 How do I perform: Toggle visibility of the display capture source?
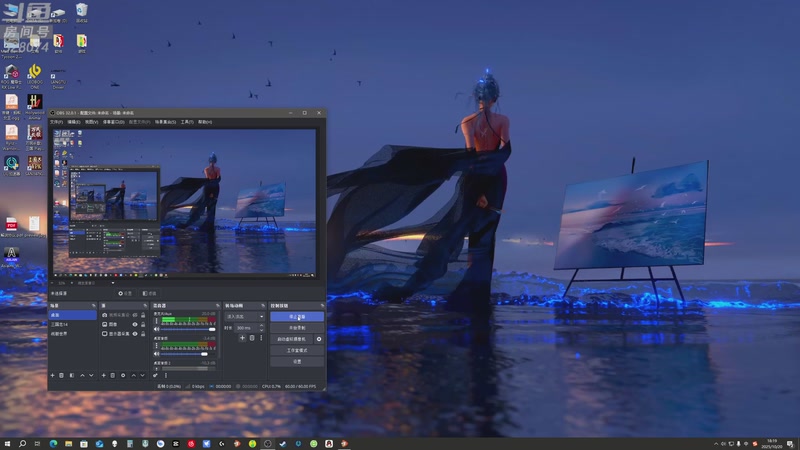135,334
